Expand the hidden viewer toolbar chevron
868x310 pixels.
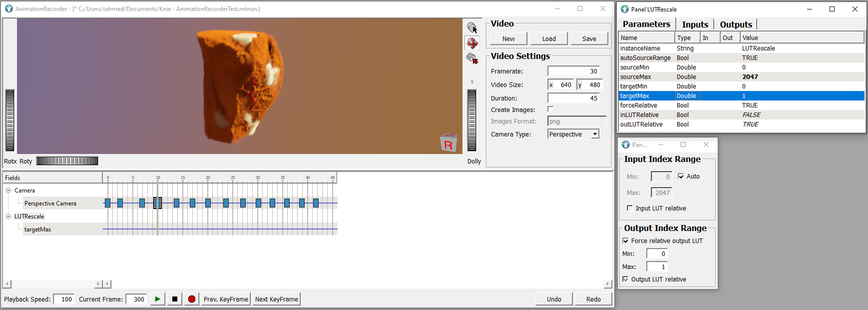point(472,81)
